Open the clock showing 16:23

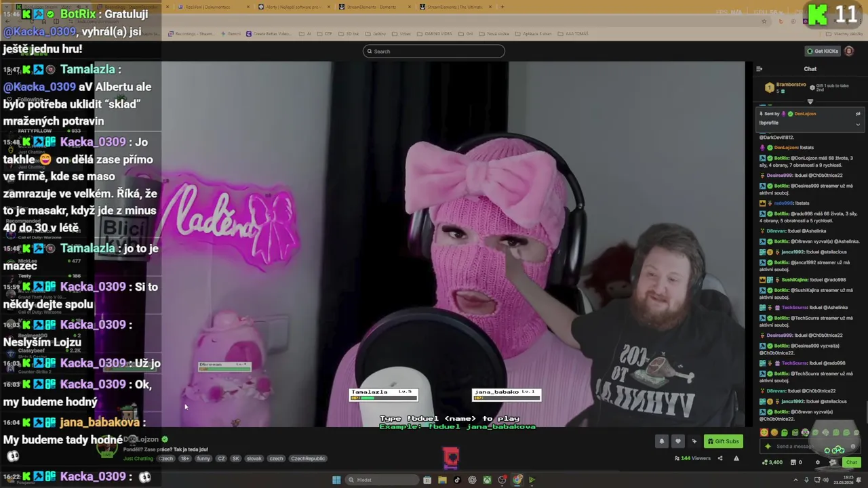point(845,480)
